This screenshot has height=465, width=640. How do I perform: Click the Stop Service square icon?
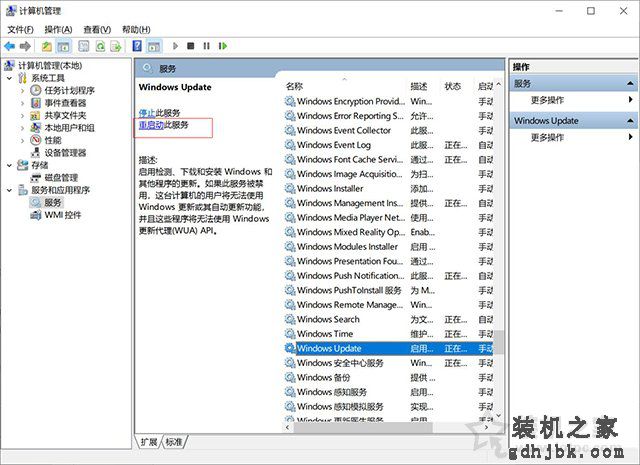[x=191, y=46]
